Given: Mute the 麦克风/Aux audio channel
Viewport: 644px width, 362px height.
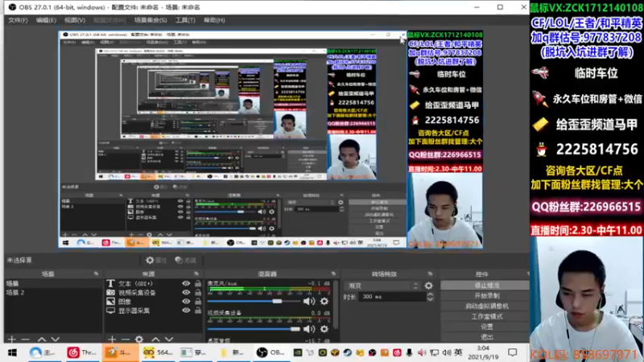Looking at the screenshot, I should [309, 302].
